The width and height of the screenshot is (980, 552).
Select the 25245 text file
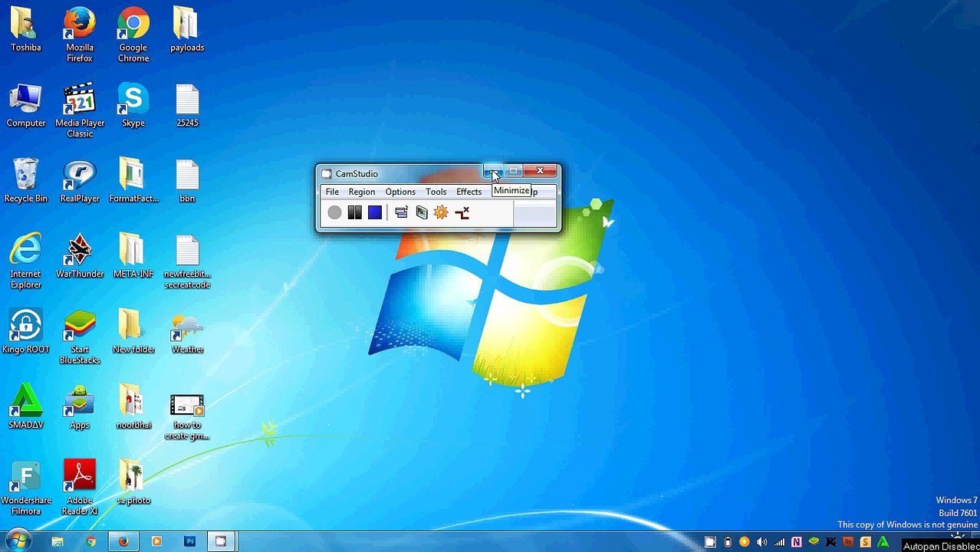tap(187, 106)
